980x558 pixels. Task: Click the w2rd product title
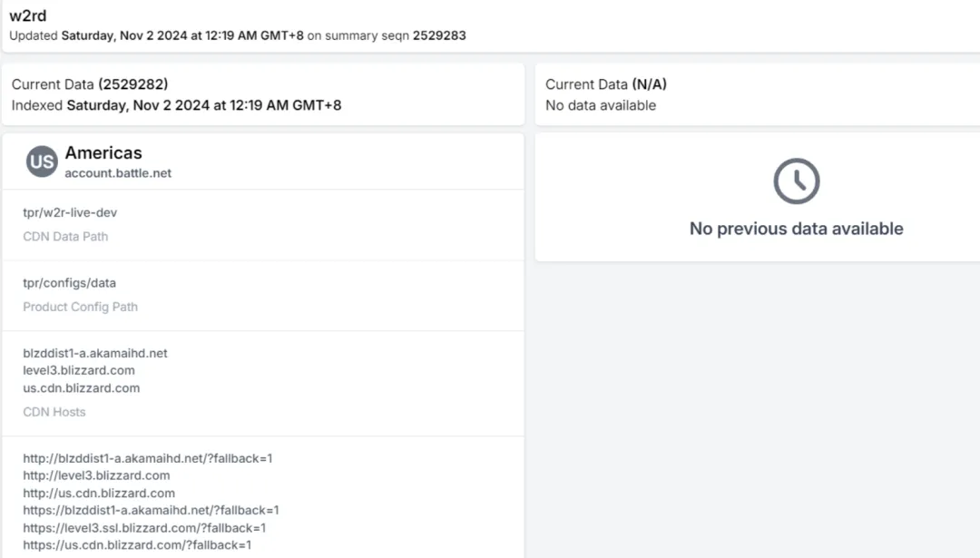pos(27,15)
